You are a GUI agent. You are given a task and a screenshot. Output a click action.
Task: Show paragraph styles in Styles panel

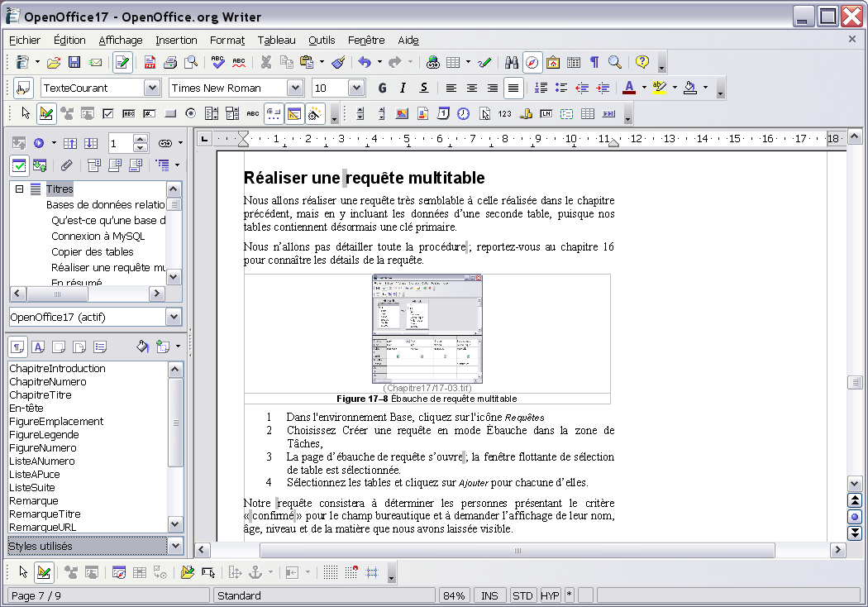17,347
